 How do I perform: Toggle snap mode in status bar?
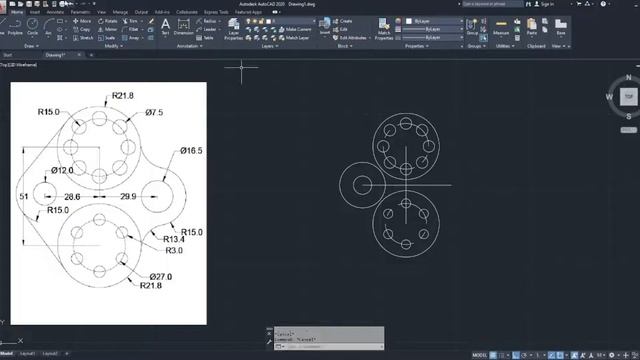[502, 355]
